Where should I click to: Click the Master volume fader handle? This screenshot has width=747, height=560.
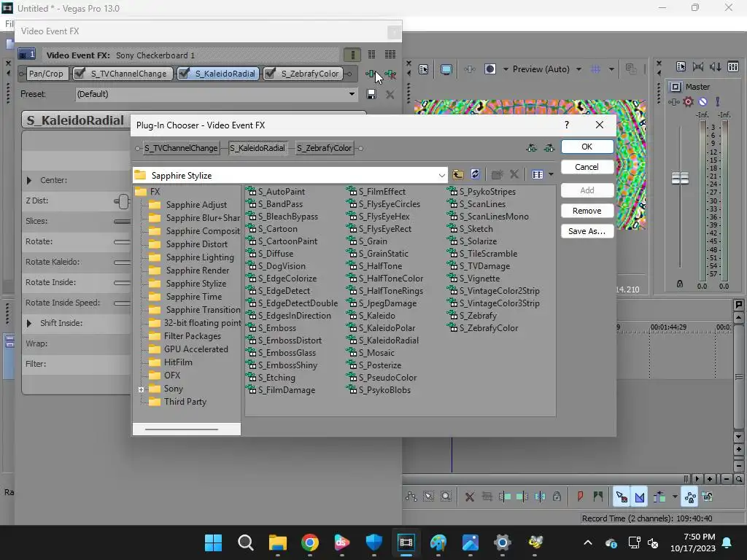coord(680,179)
